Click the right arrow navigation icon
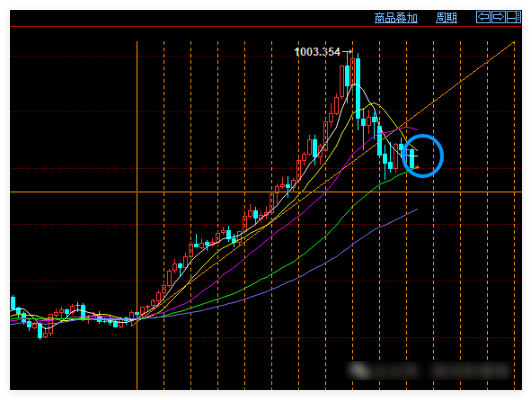This screenshot has height=400, width=532. tap(498, 17)
